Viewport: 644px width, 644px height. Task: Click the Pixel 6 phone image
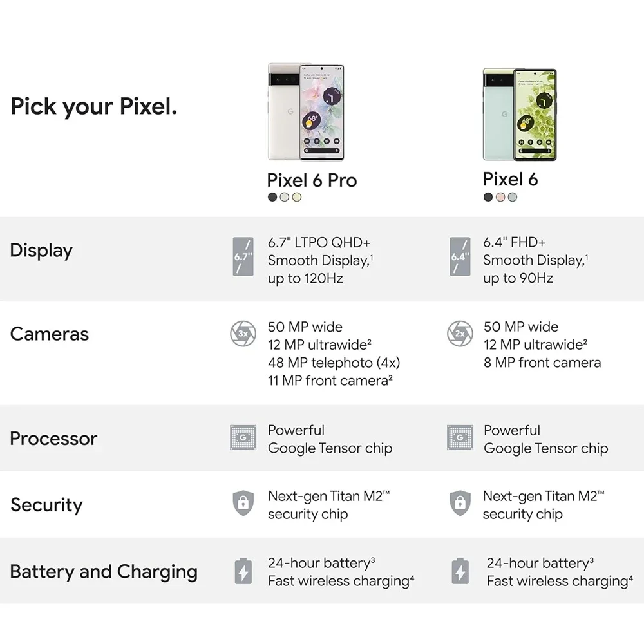(519, 115)
